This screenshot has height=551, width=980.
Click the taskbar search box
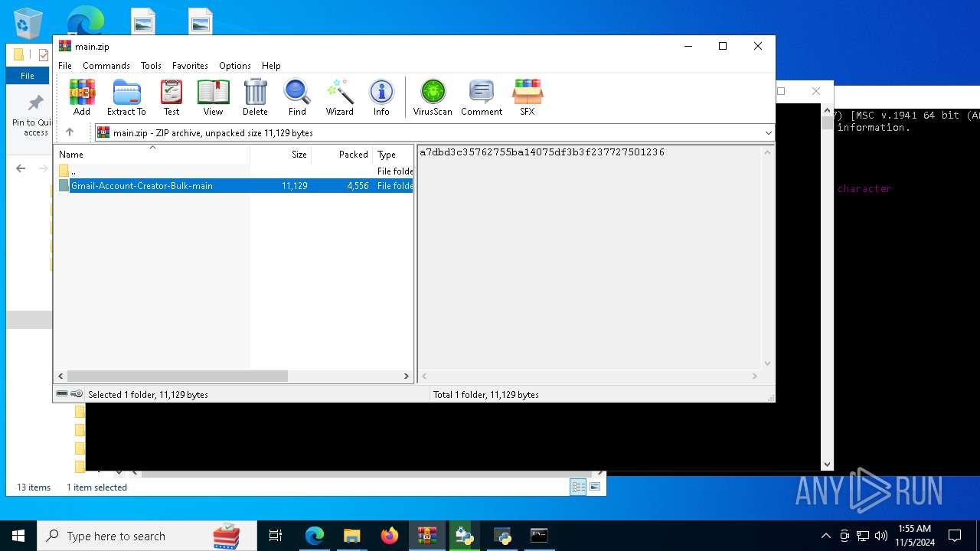point(147,536)
